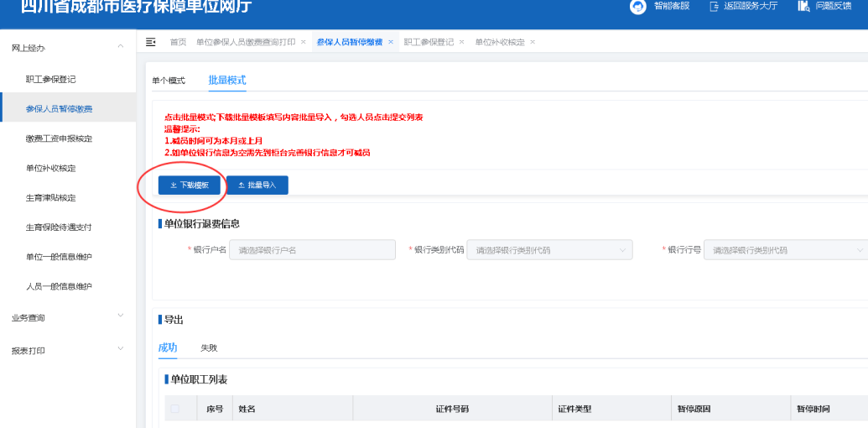The image size is (868, 428).
Task: Close the 单位补收核定 tab
Action: coord(533,42)
